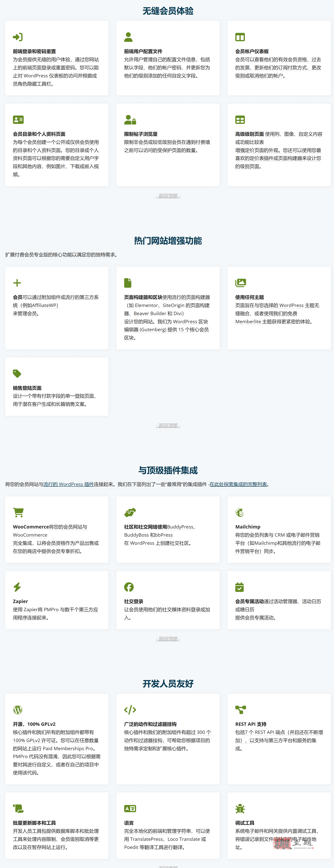Click the scroll icon above 批量更新脚本和工具

(x=18, y=808)
